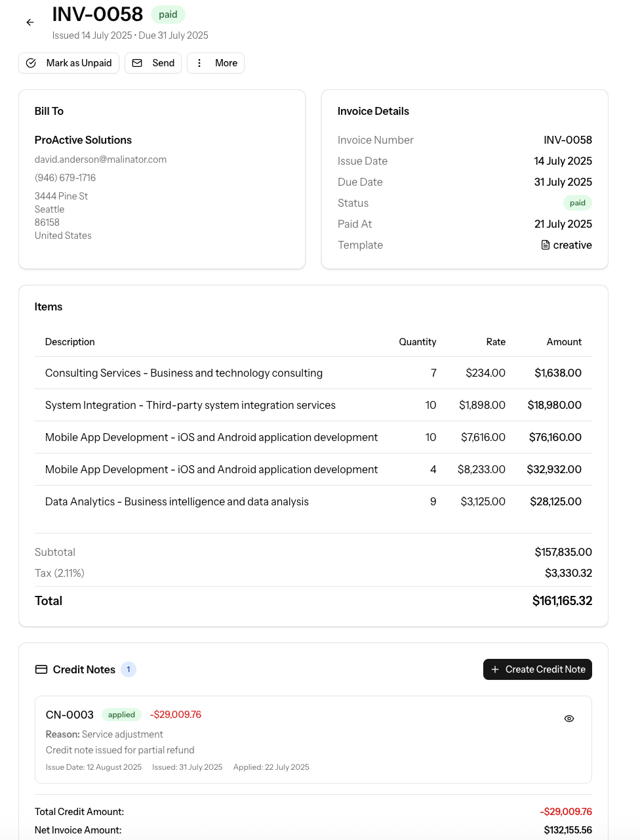Click the plus icon on Create Credit Note
The width and height of the screenshot is (640, 840).
click(494, 669)
